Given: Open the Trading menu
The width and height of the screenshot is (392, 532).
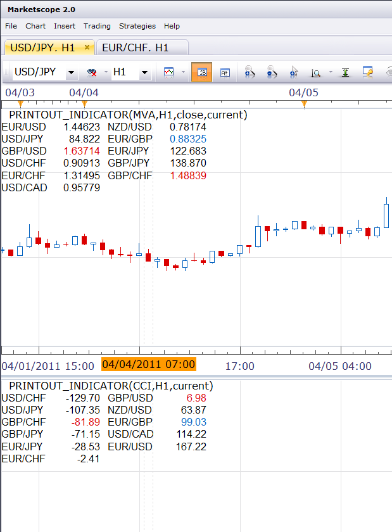Looking at the screenshot, I should (x=97, y=26).
